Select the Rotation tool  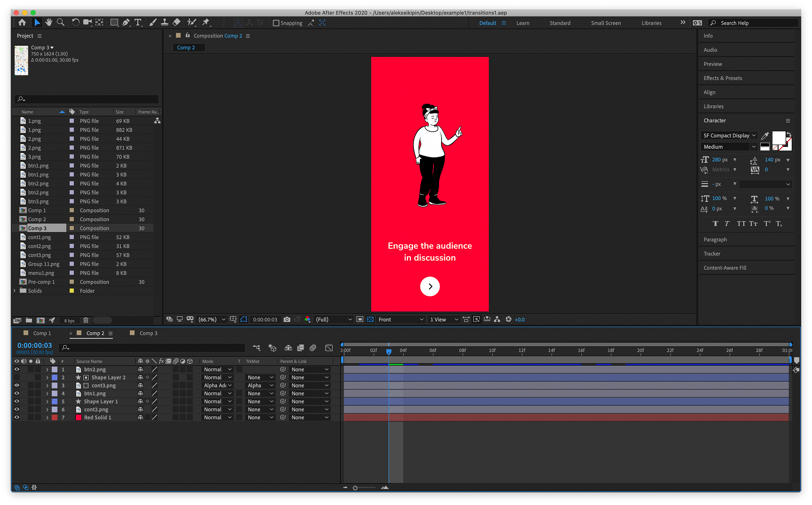75,23
